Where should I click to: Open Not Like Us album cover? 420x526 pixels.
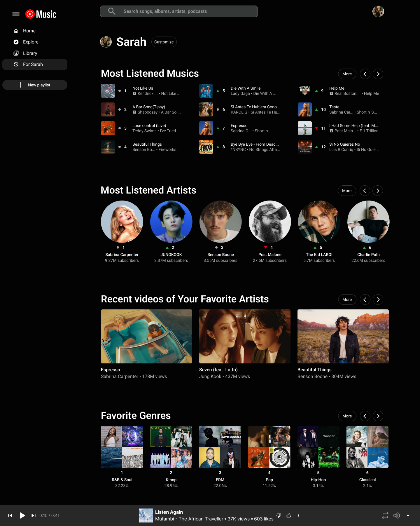108,91
